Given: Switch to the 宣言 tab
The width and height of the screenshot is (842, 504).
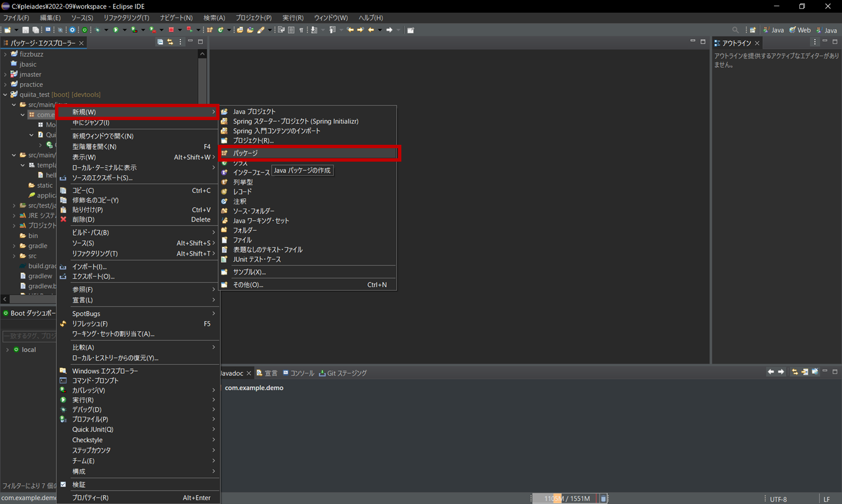Looking at the screenshot, I should pos(267,373).
